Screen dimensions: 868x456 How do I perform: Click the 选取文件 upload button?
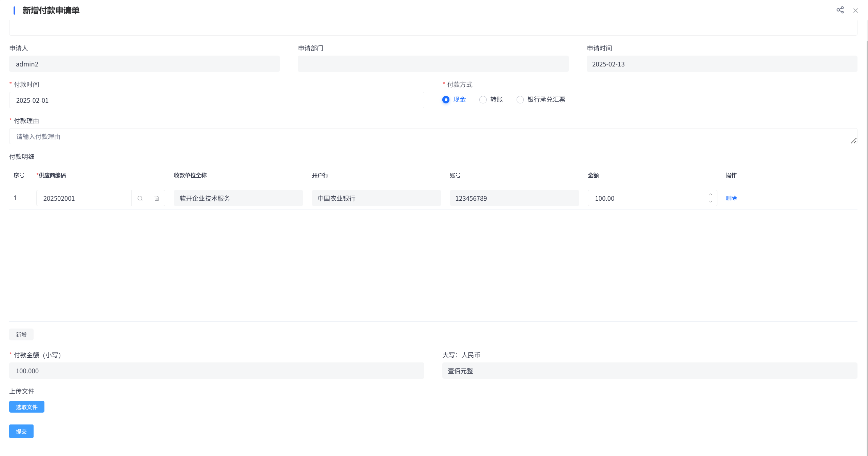pyautogui.click(x=26, y=407)
